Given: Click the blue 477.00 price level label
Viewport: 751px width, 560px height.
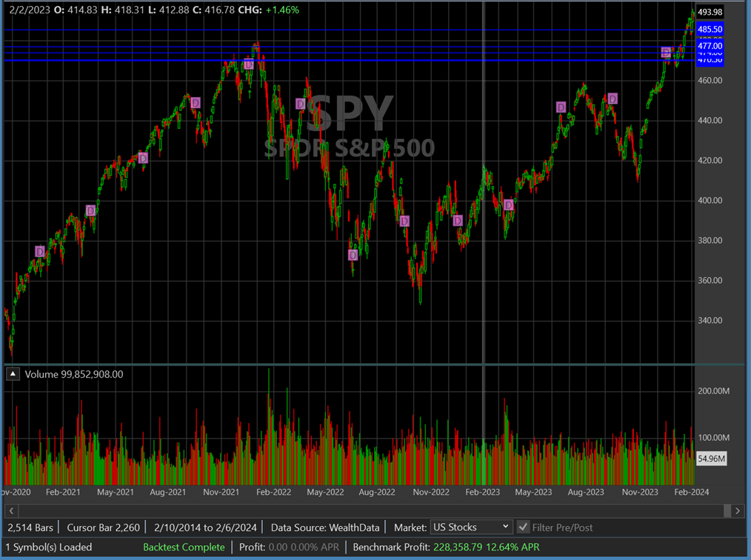Looking at the screenshot, I should coord(710,46).
